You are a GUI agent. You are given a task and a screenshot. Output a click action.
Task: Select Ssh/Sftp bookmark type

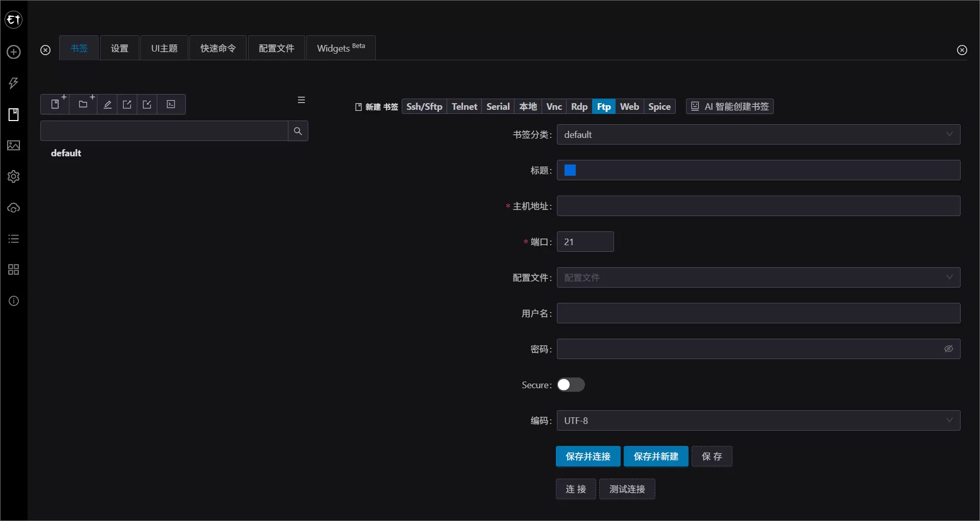pyautogui.click(x=424, y=106)
